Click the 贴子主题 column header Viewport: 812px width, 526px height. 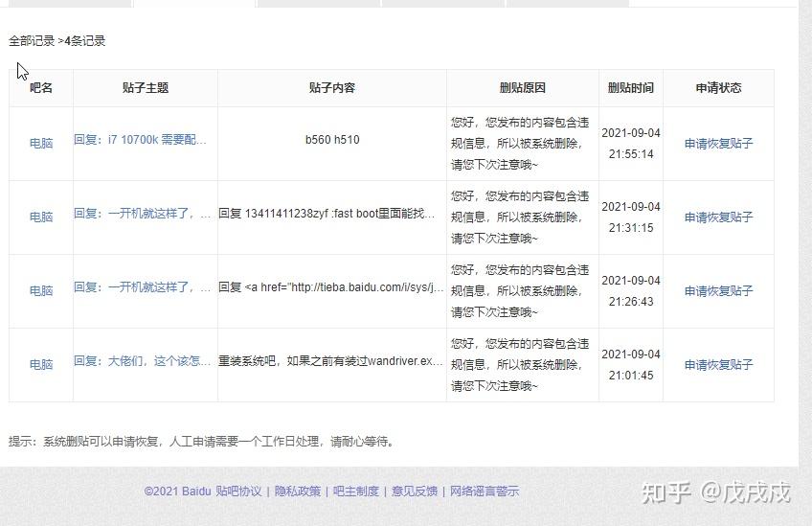point(146,88)
